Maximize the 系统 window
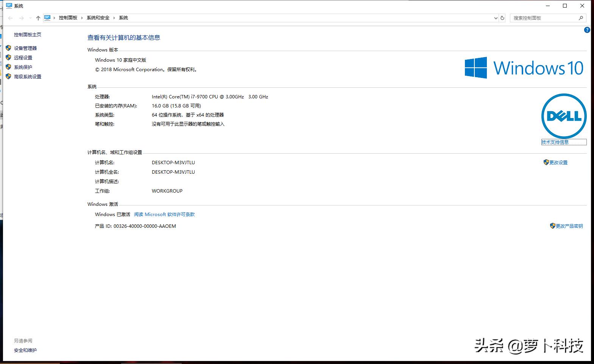The image size is (594, 364). click(x=565, y=6)
